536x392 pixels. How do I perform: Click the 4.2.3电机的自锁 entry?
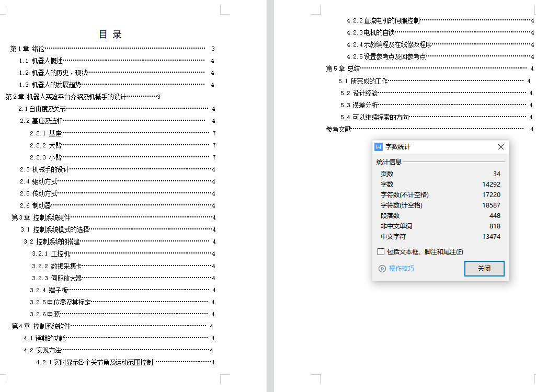[x=440, y=32]
